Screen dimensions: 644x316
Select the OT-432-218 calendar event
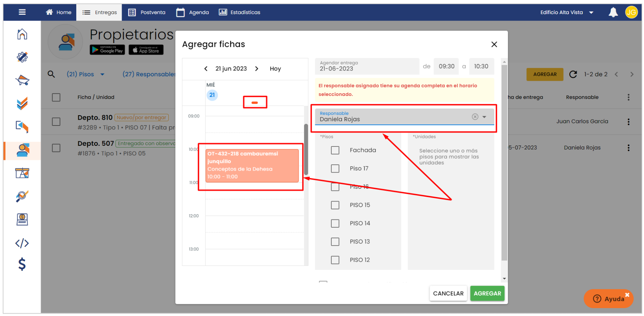click(x=252, y=165)
